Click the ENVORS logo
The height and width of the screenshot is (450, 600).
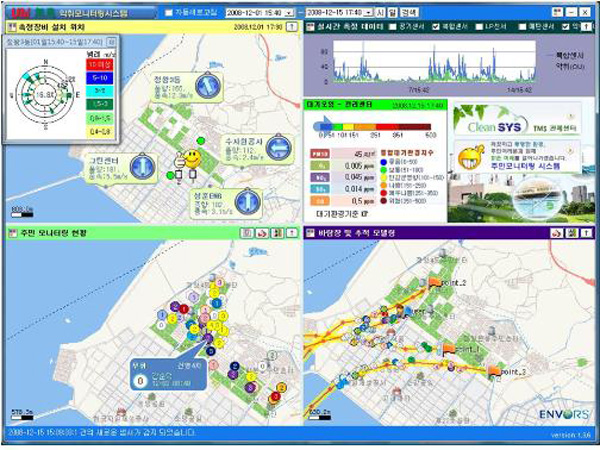564,414
